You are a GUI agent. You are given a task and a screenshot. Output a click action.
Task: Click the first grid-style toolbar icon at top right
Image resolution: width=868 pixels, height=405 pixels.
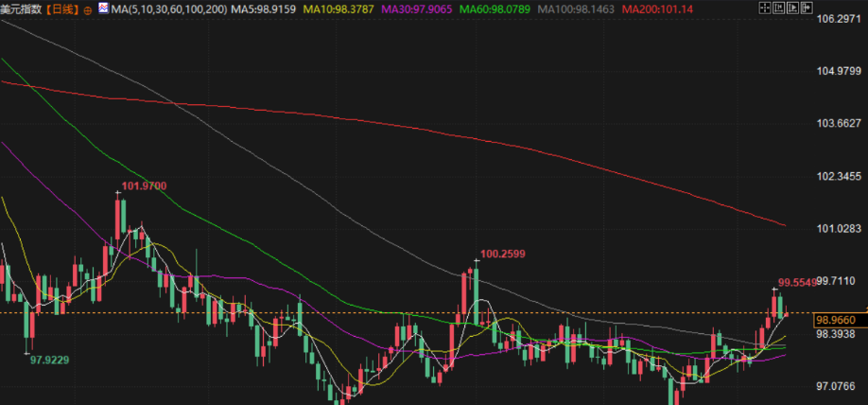tap(764, 8)
